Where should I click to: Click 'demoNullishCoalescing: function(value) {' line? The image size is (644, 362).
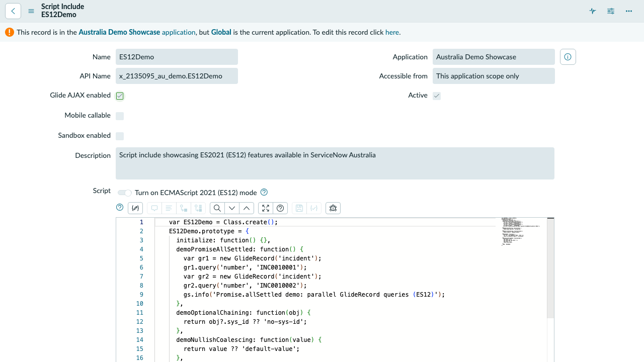(x=249, y=340)
